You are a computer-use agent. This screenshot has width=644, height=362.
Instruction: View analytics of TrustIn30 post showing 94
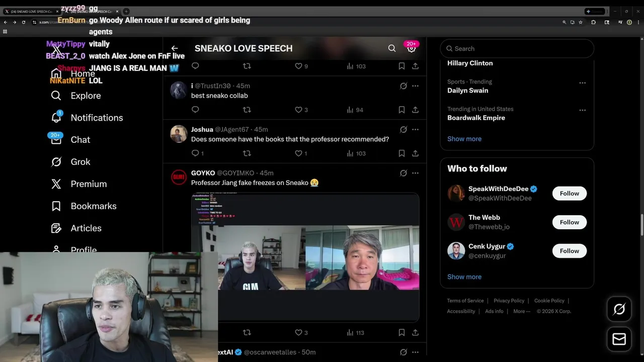tap(355, 110)
